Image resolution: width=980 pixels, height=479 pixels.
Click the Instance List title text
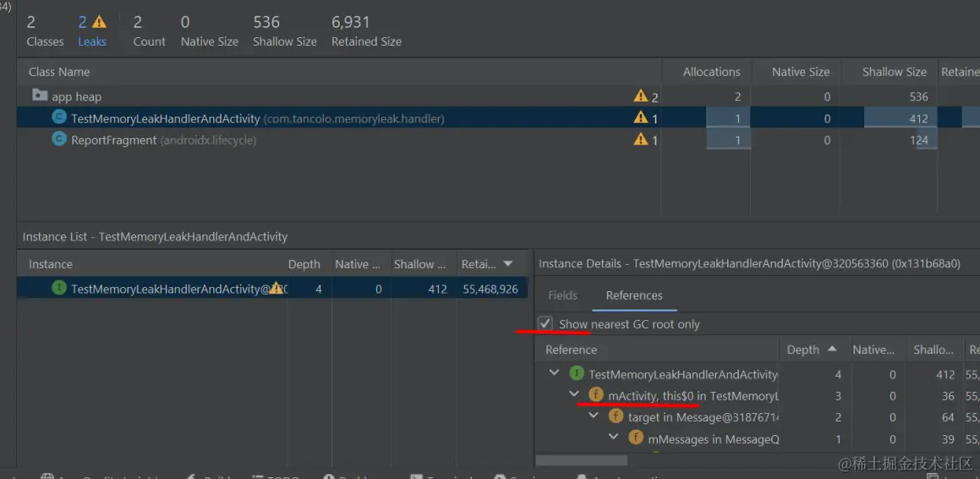coord(155,237)
